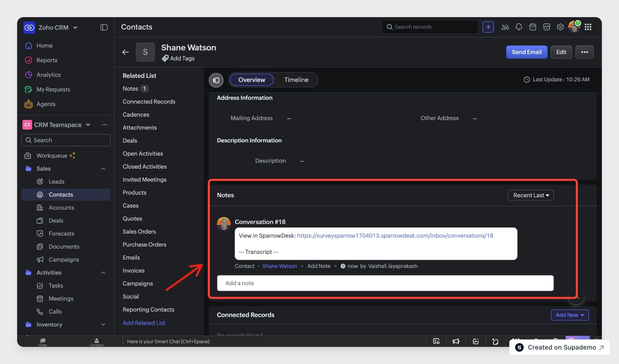This screenshot has height=364, width=619.
Task: Jump to Invoices in Related List
Action: click(x=134, y=271)
